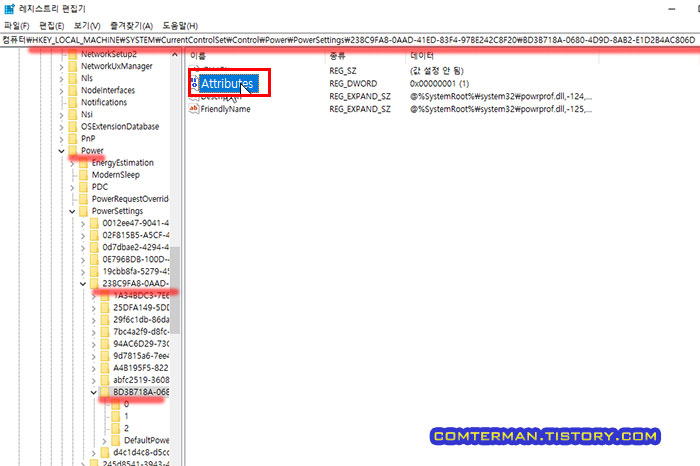The image size is (700, 466).
Task: Open the 편집(E) menu
Action: (51, 26)
